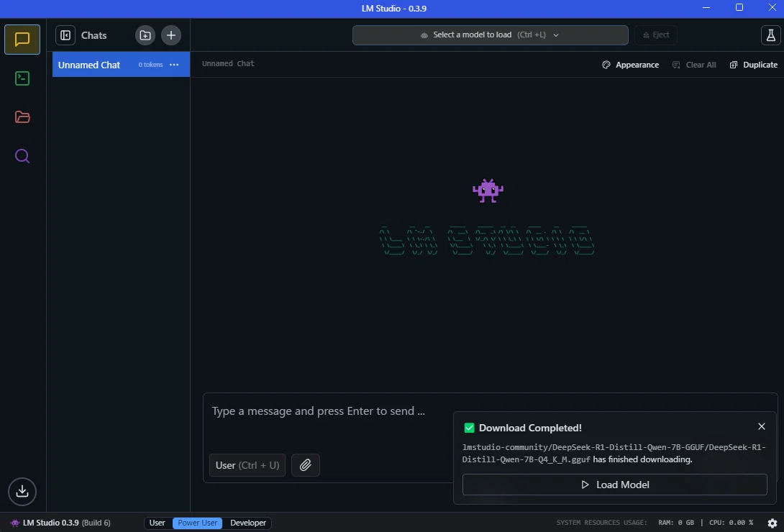Viewport: 784px width, 532px height.
Task: Close the LM Studio window
Action: tap(772, 7)
